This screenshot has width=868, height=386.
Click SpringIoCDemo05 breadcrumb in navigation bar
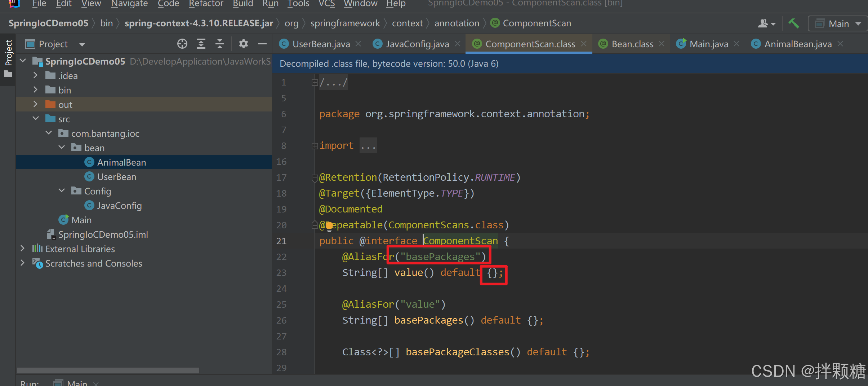48,23
